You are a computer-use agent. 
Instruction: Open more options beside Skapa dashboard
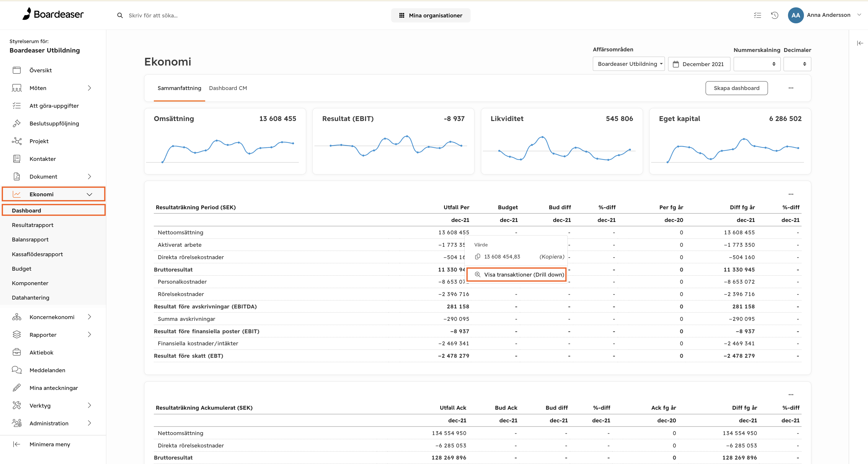(791, 88)
